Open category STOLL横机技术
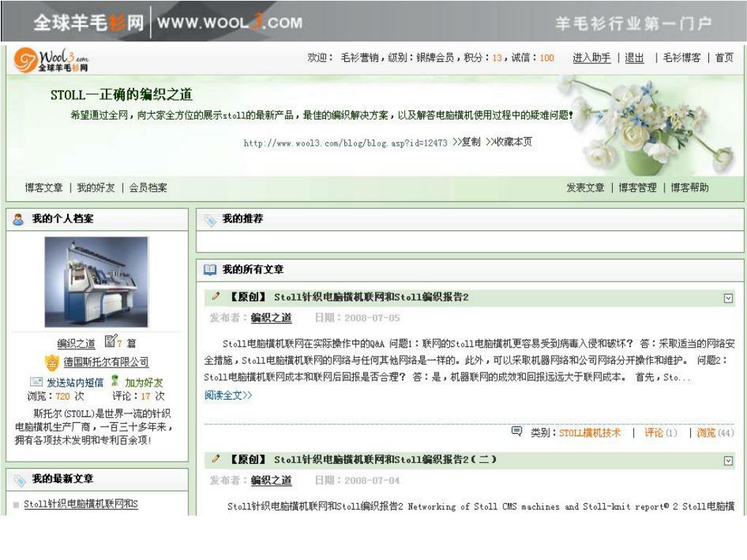The height and width of the screenshot is (560, 747). 589,433
